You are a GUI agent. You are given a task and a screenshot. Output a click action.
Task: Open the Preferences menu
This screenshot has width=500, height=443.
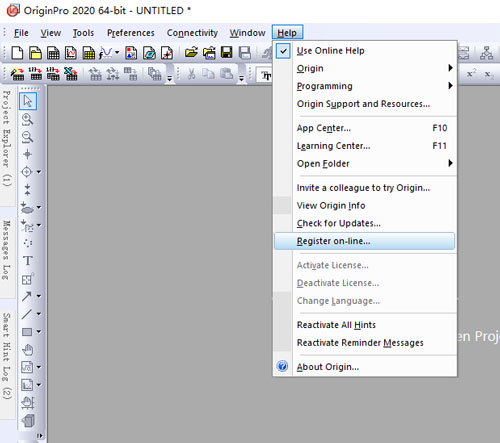tap(131, 33)
